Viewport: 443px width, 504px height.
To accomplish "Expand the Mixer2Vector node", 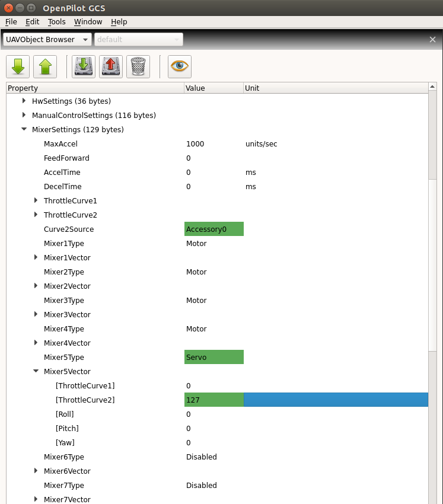I will (36, 286).
